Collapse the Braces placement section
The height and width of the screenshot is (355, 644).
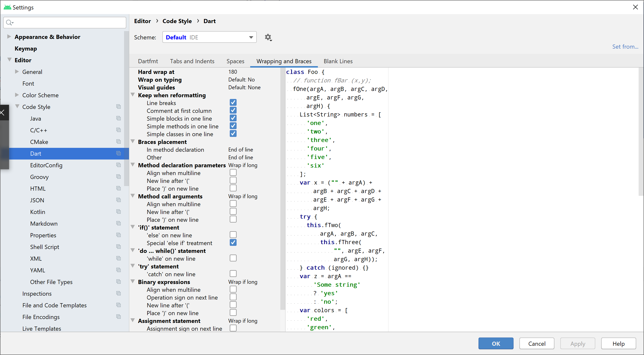[133, 142]
